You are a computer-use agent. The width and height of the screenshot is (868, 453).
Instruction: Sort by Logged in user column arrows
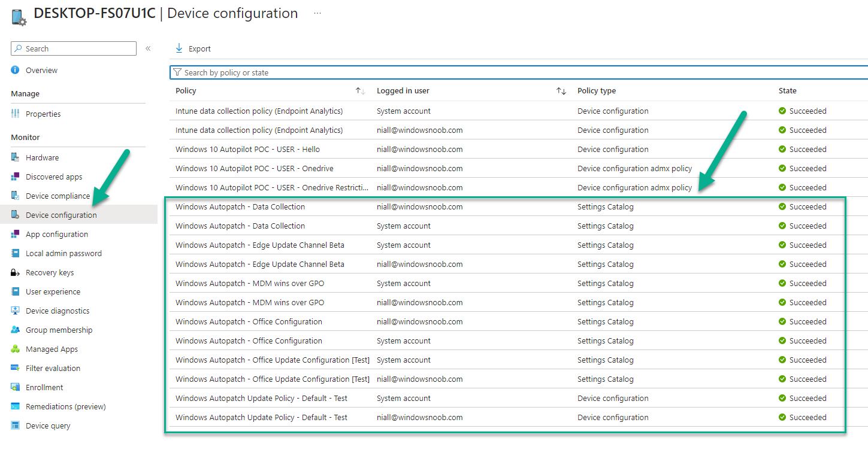[561, 91]
